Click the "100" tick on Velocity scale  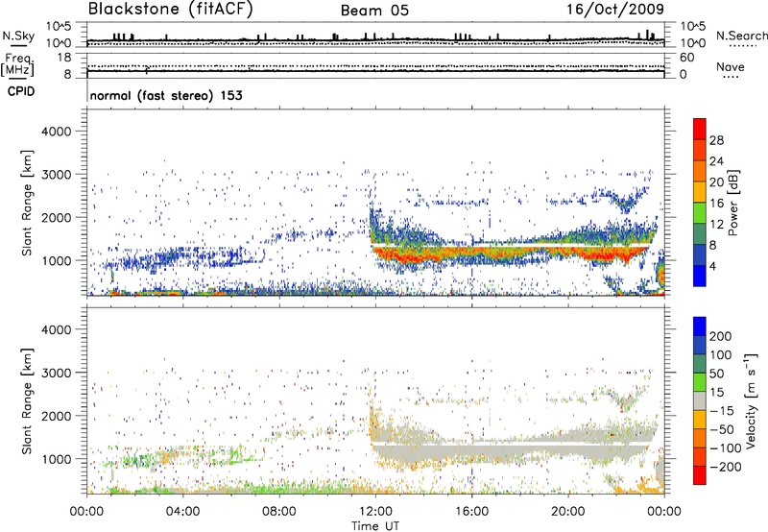click(721, 355)
